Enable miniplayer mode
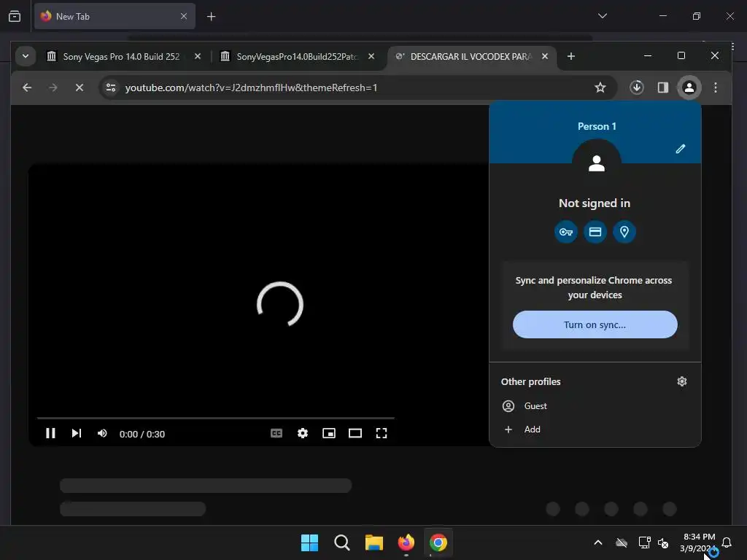Image resolution: width=747 pixels, height=560 pixels. click(329, 433)
